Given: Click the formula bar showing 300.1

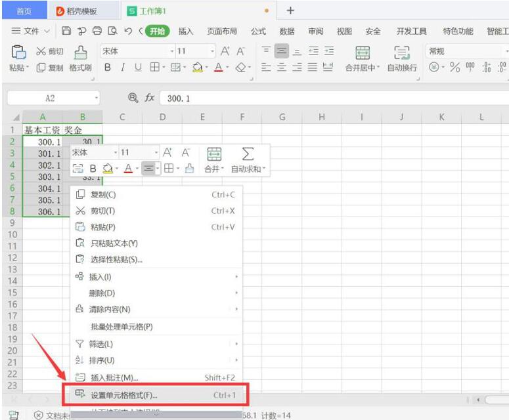Looking at the screenshot, I should coord(334,98).
